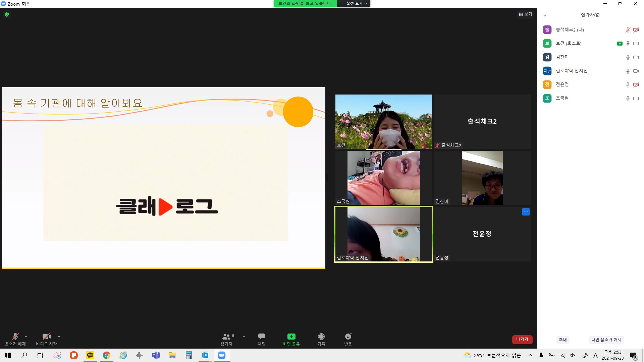Expand audio options arrow beside 음소거 해제
This screenshot has height=362, width=644.
tap(26, 337)
